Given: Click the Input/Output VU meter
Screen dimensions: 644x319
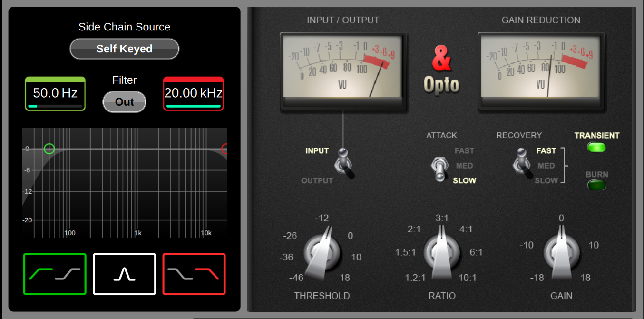Looking at the screenshot, I should click(x=343, y=71).
